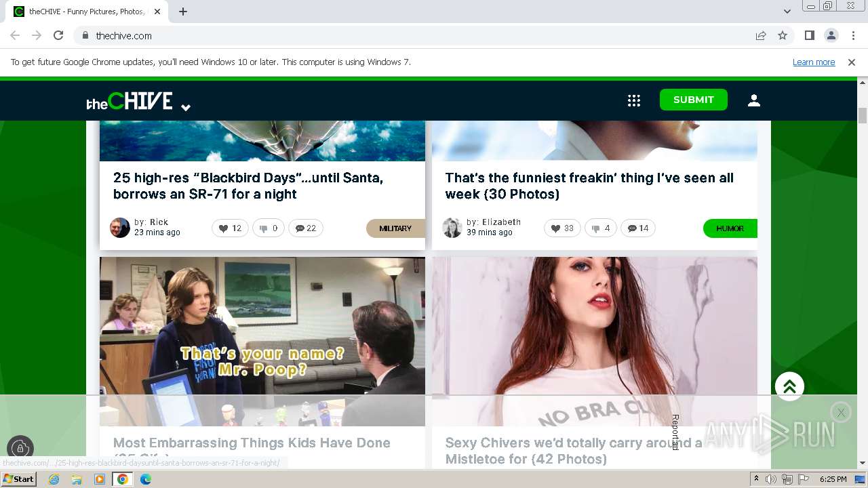Open File Explorer from taskbar
Image resolution: width=868 pixels, height=488 pixels.
(x=77, y=479)
